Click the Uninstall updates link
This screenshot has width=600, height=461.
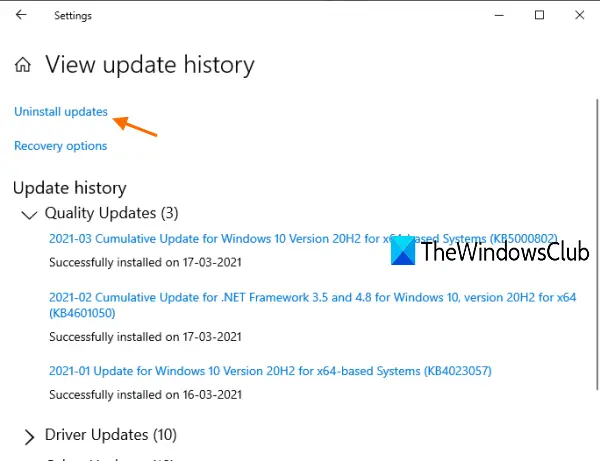(x=61, y=112)
